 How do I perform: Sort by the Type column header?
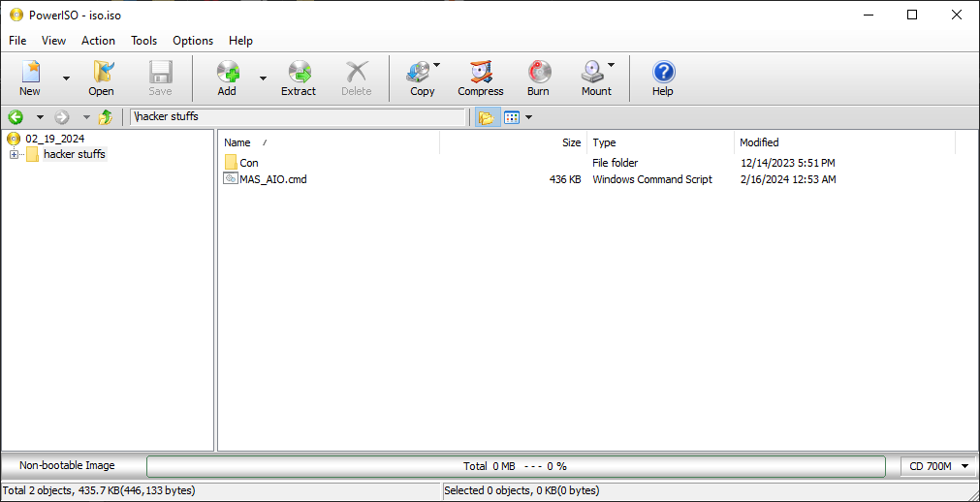(661, 142)
